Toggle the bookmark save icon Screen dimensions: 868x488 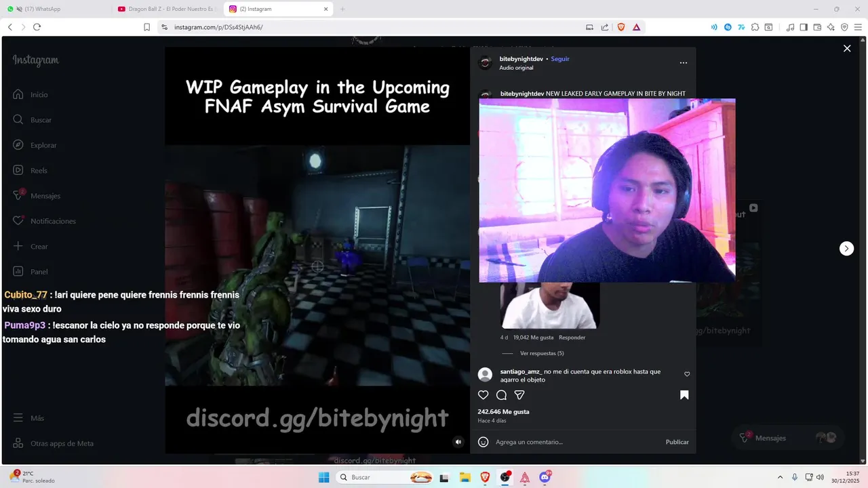coord(684,395)
